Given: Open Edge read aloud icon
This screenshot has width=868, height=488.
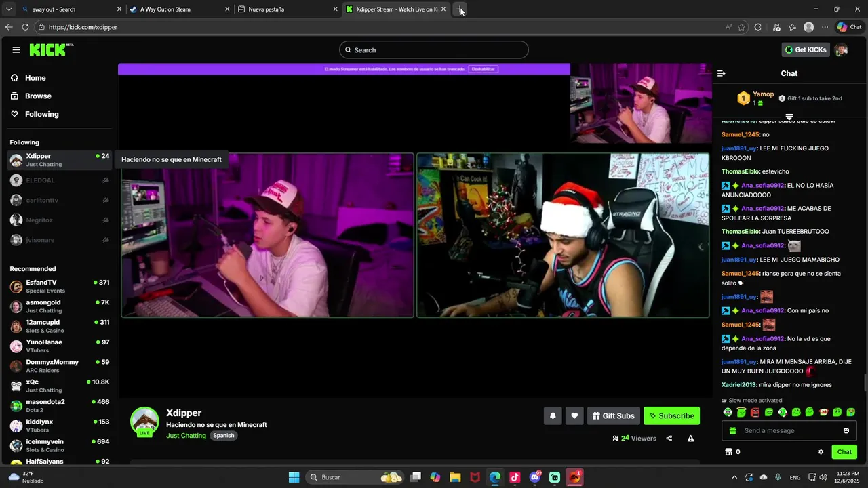Looking at the screenshot, I should point(728,27).
